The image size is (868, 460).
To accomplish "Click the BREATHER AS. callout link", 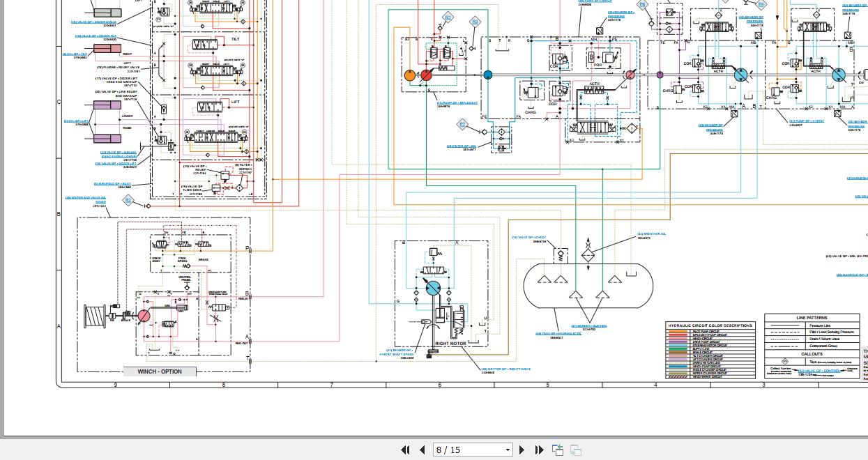I will (x=651, y=234).
